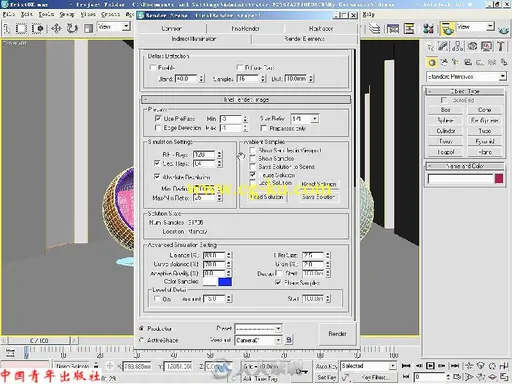This screenshot has height=384, width=512.
Task: Open the Layer Manager icon
Action: click(375, 29)
